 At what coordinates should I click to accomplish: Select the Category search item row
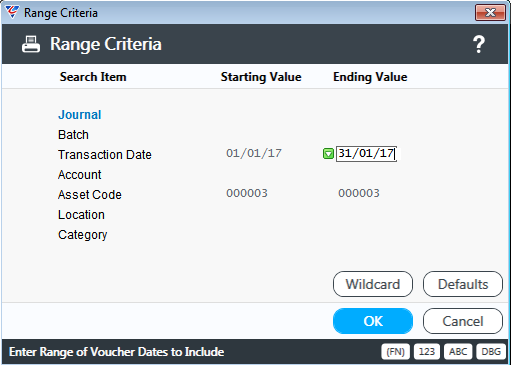coord(83,235)
